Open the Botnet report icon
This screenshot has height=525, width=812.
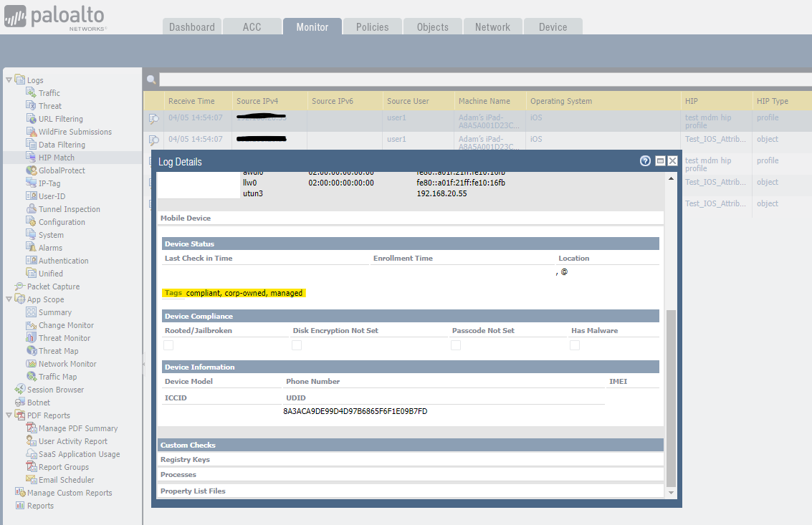21,402
